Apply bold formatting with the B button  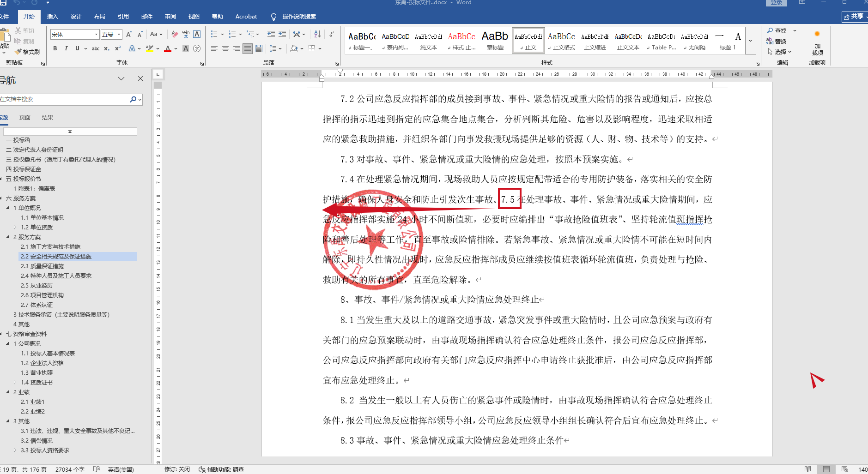[x=55, y=48]
